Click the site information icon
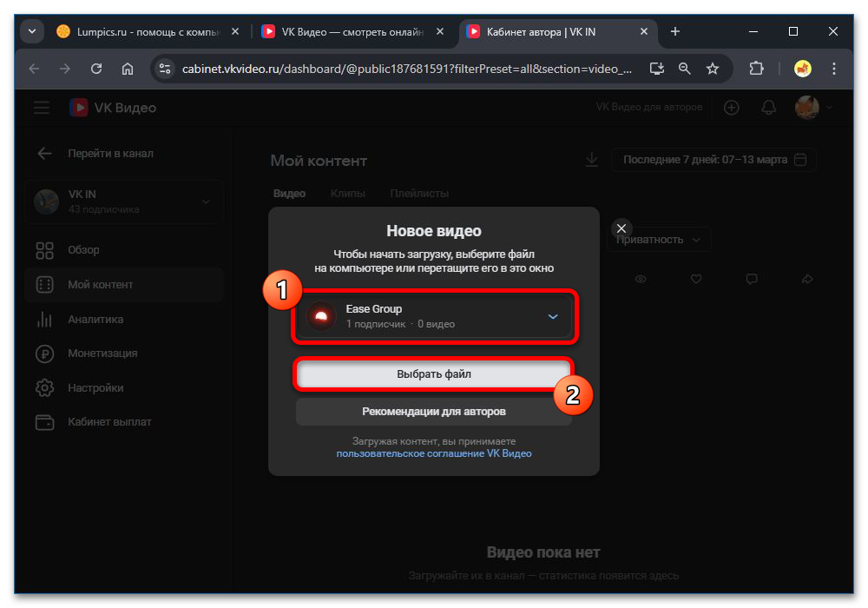Viewport: 868px width, 608px height. pos(164,69)
